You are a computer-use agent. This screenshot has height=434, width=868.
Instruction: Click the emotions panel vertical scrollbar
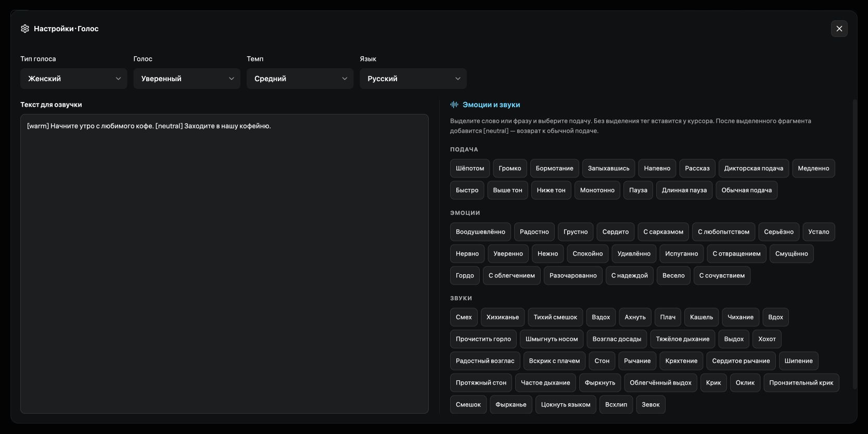[854, 245]
